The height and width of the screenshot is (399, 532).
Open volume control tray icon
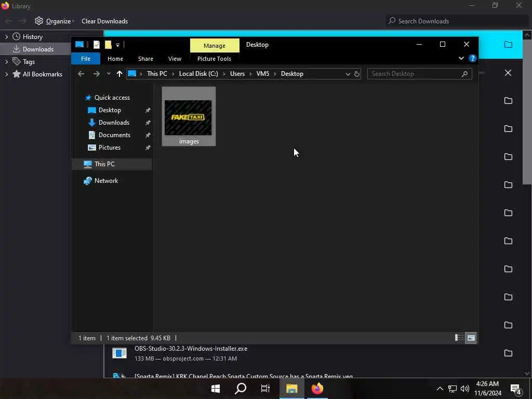click(465, 389)
